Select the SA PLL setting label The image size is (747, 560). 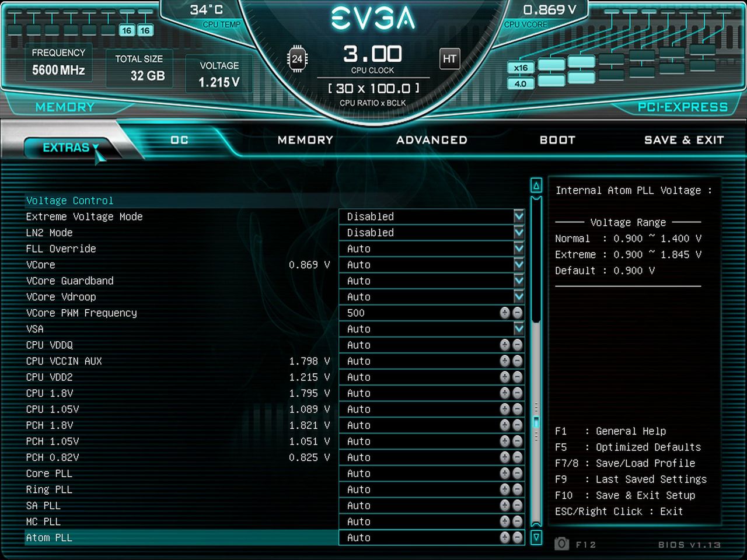pyautogui.click(x=43, y=505)
